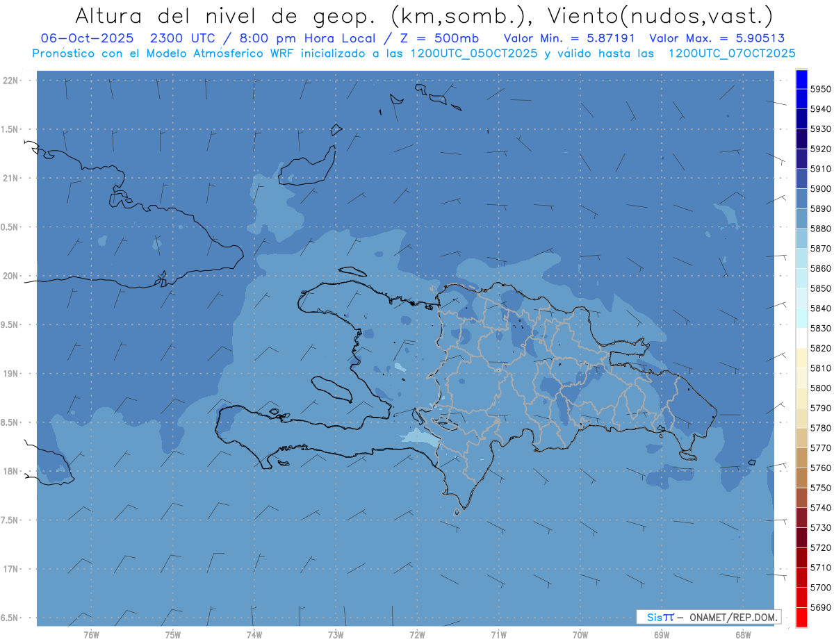Click the 20N latitude axis label

pos(12,276)
